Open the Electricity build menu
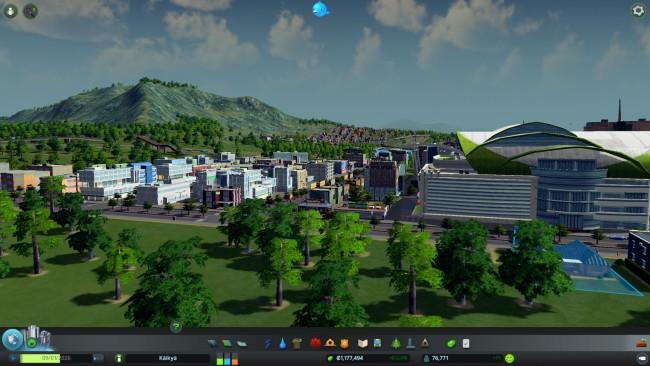The height and width of the screenshot is (366, 650). [268, 344]
